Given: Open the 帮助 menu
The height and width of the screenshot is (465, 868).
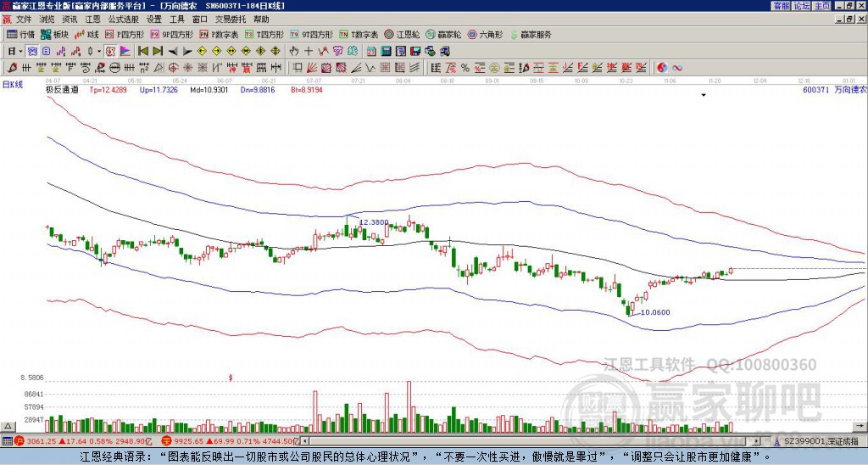Looking at the screenshot, I should (261, 20).
